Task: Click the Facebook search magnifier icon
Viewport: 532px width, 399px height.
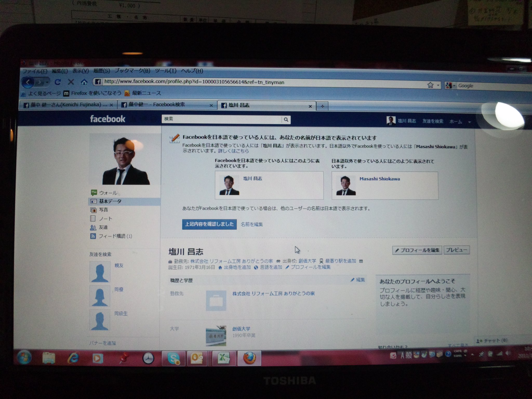Action: point(286,119)
